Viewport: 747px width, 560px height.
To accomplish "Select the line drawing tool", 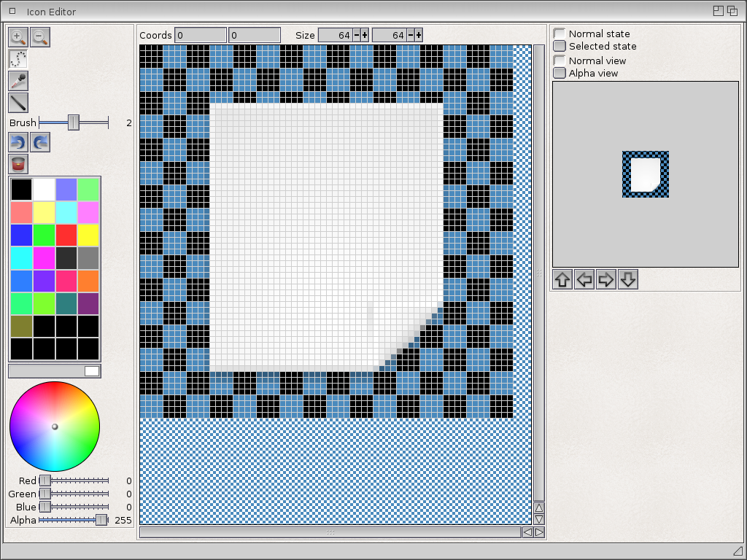I will [18, 103].
